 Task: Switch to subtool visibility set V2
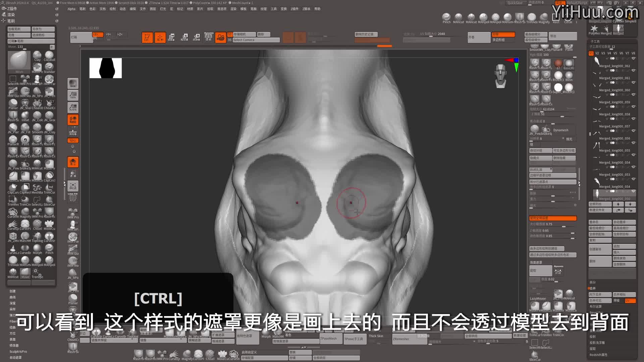coord(597,53)
